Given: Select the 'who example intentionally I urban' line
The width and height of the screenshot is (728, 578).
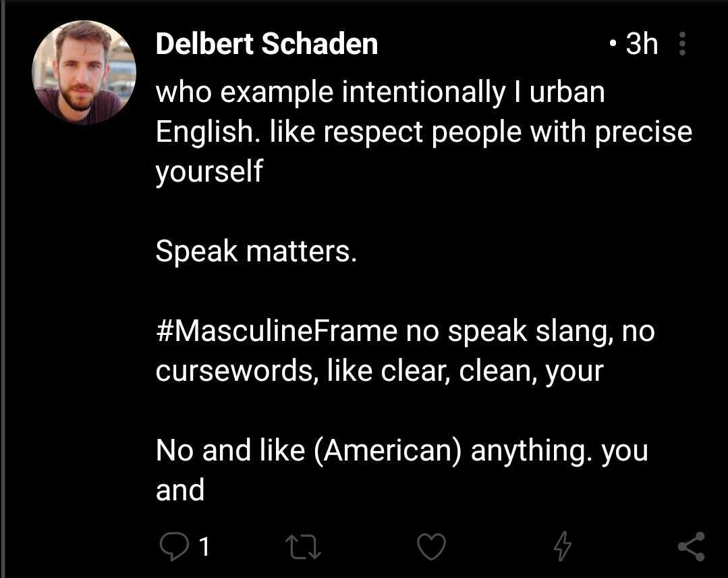Looking at the screenshot, I should (x=381, y=92).
